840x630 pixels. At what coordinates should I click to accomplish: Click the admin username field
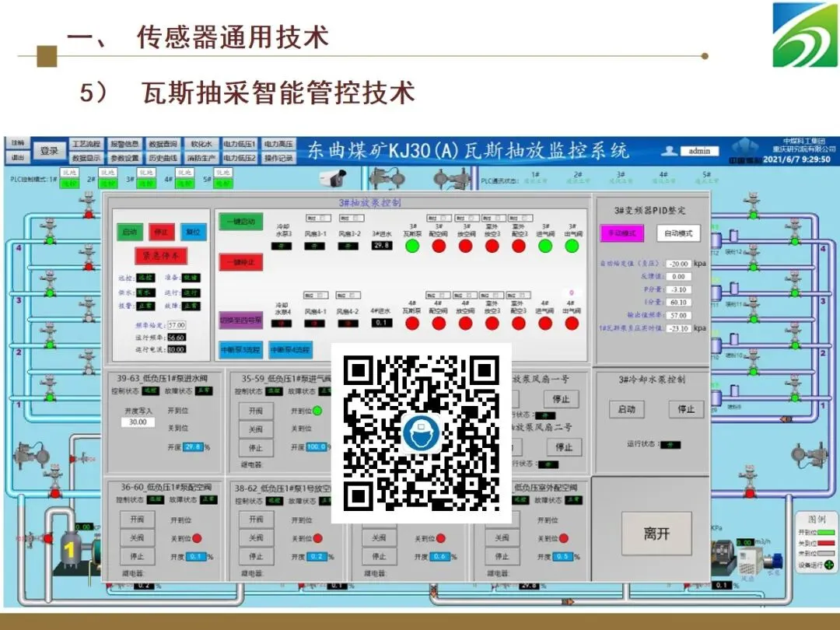[x=699, y=151]
